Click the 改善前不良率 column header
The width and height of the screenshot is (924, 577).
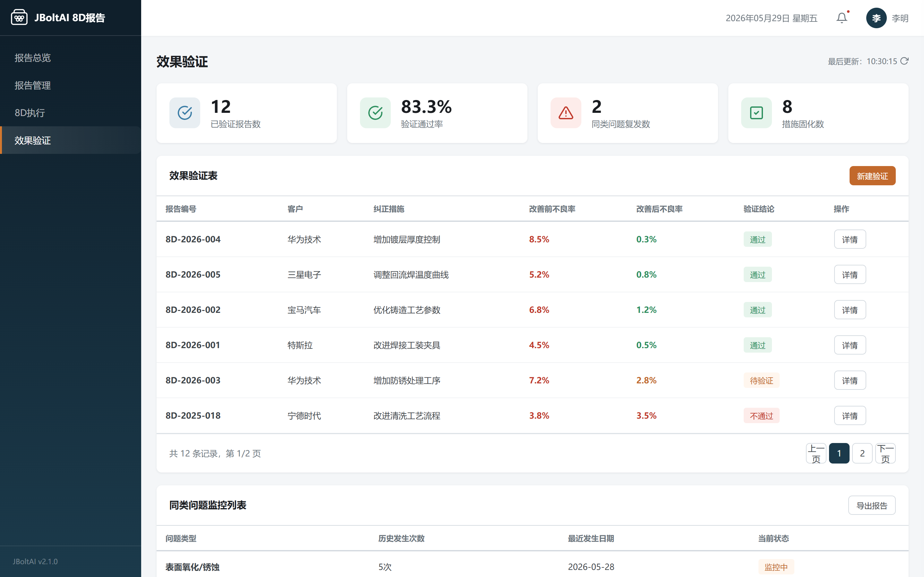[552, 209]
